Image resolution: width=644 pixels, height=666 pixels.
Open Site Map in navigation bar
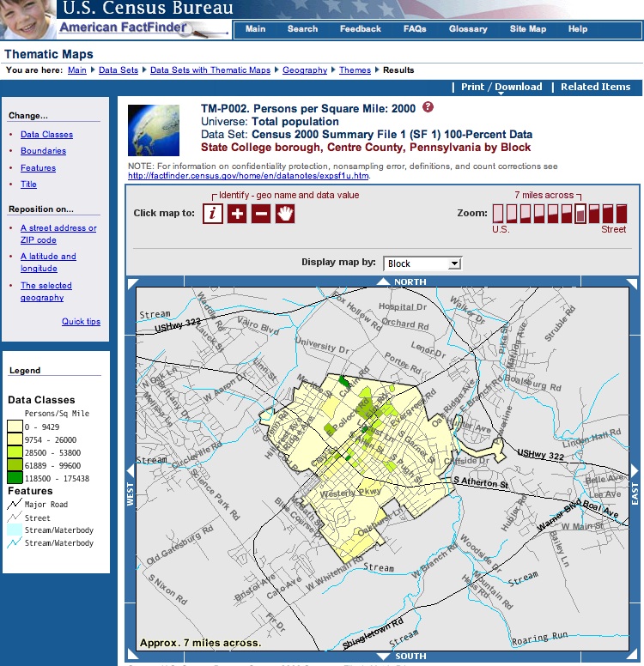tap(527, 29)
